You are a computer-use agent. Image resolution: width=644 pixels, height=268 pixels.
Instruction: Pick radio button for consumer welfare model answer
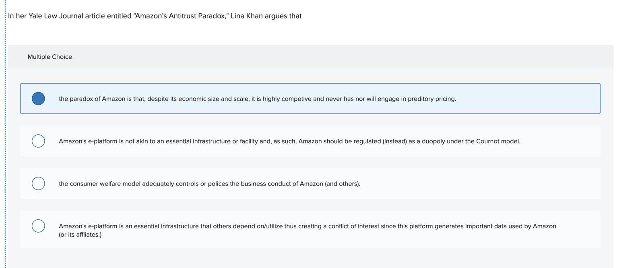38,183
